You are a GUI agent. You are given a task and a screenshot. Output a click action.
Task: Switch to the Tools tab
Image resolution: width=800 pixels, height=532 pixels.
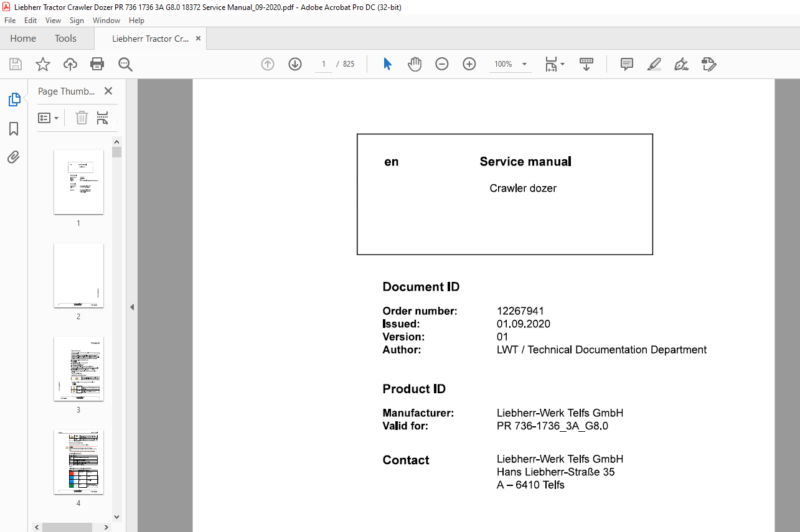[65, 39]
